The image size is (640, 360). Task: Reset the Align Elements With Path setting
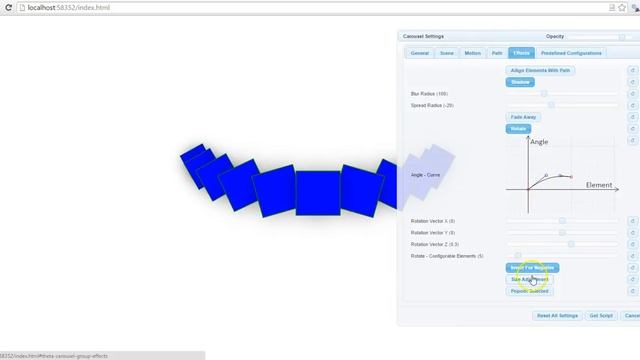click(x=633, y=70)
